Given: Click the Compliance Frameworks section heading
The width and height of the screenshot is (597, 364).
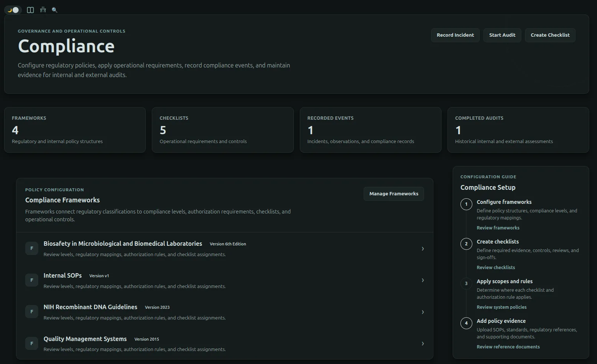Looking at the screenshot, I should point(62,200).
